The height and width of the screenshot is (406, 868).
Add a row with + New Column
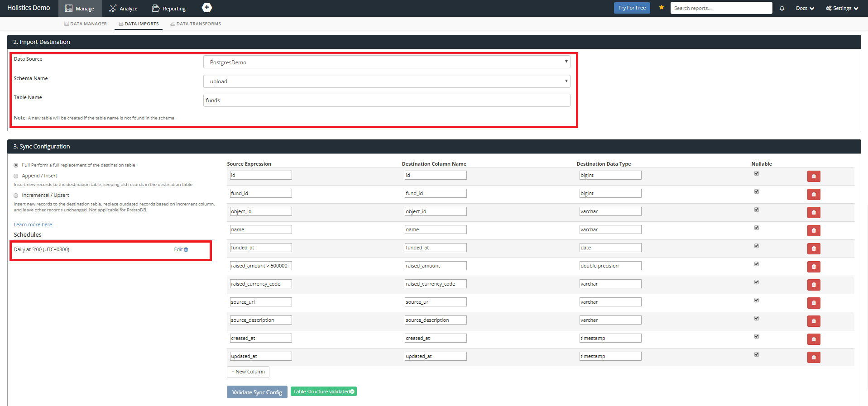(248, 372)
